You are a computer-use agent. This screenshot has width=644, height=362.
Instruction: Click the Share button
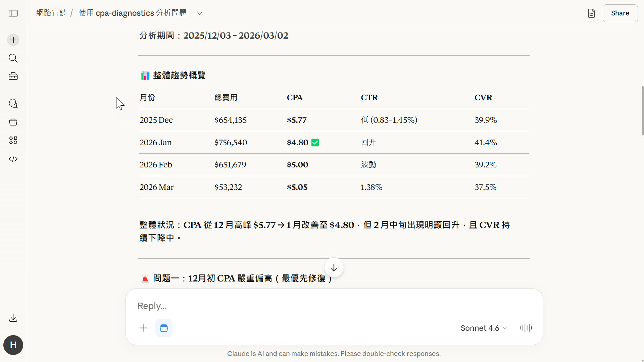coord(620,13)
